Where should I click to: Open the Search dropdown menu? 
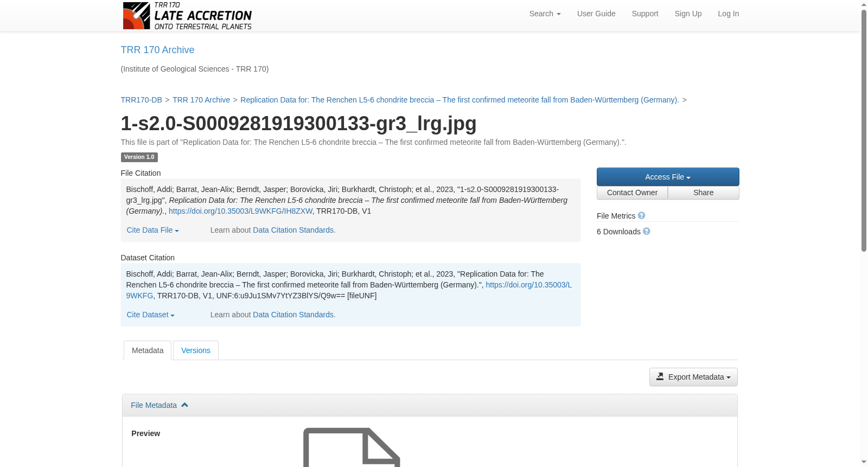click(x=545, y=14)
